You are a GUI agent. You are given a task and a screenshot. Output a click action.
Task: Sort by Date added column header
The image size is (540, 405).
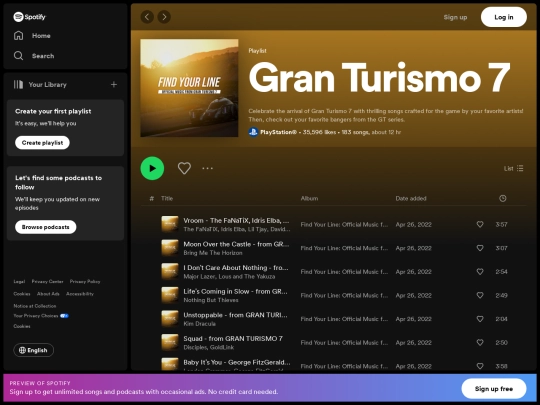coord(411,198)
